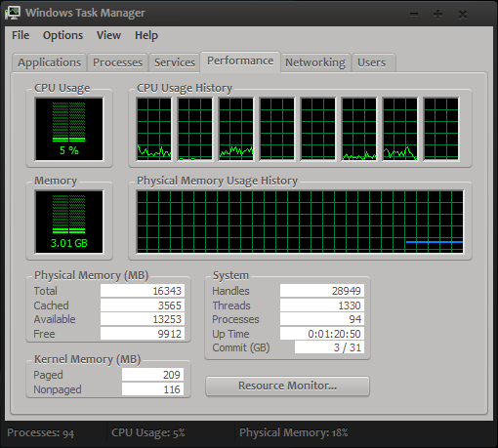Click the Up Time value field
This screenshot has height=448, width=498.
pos(322,334)
